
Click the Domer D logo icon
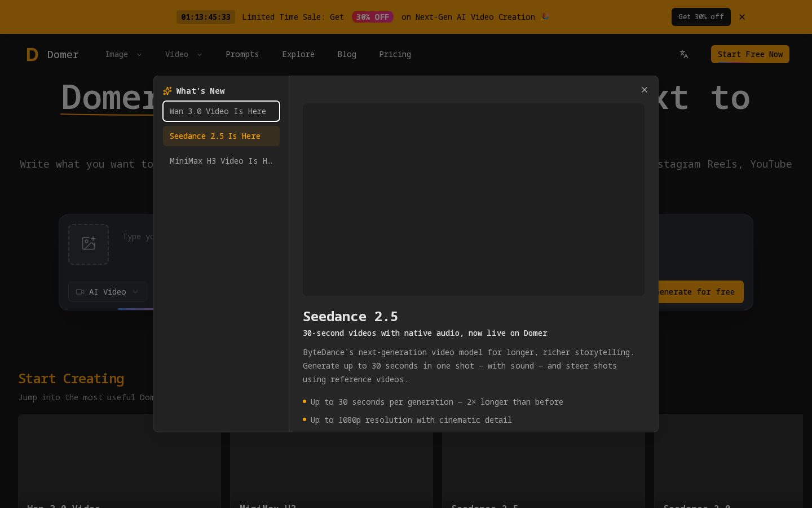[x=32, y=54]
